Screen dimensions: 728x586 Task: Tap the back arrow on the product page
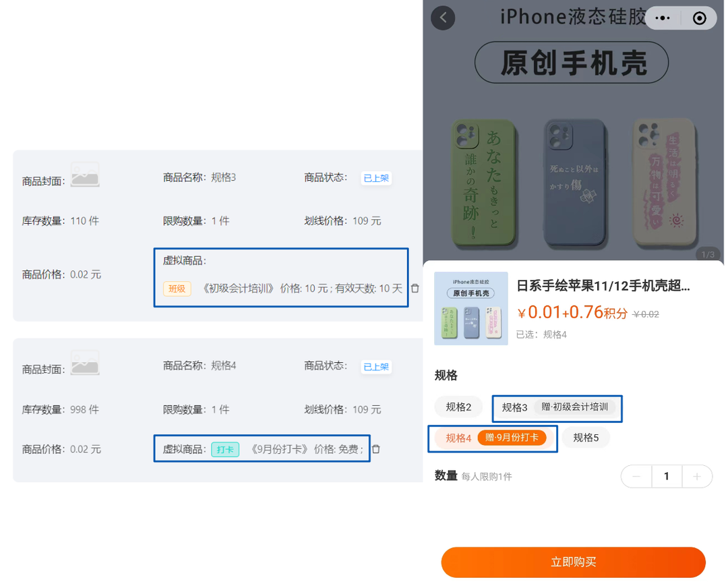pyautogui.click(x=443, y=18)
